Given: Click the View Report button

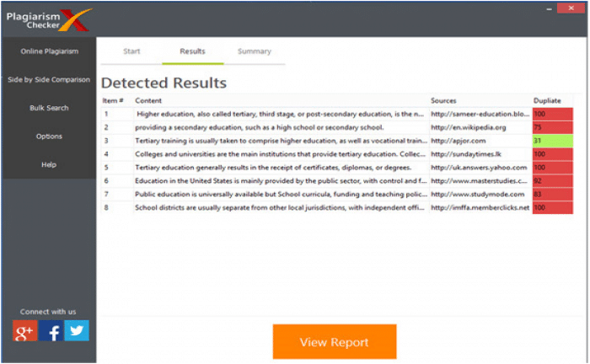Looking at the screenshot, I should click(334, 342).
